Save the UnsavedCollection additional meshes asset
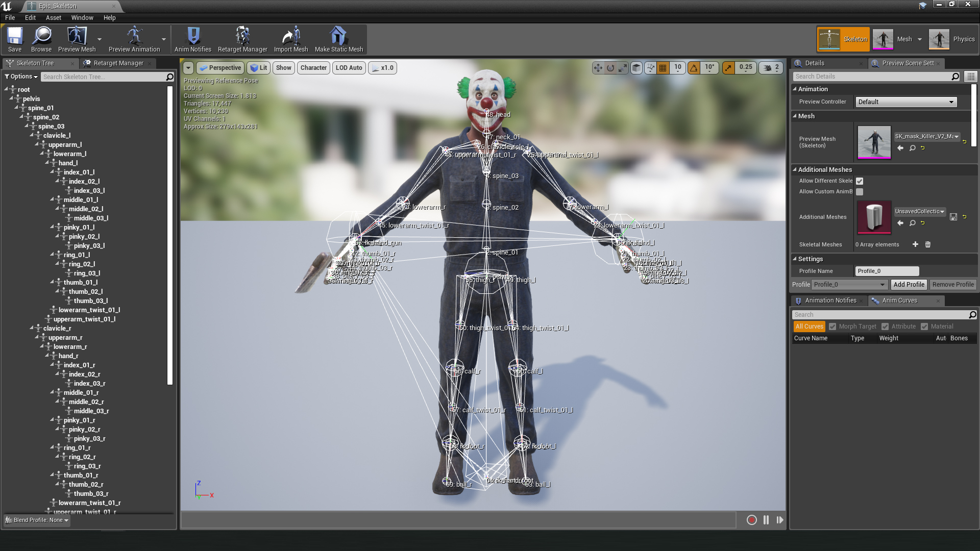The image size is (980, 551). (x=953, y=217)
